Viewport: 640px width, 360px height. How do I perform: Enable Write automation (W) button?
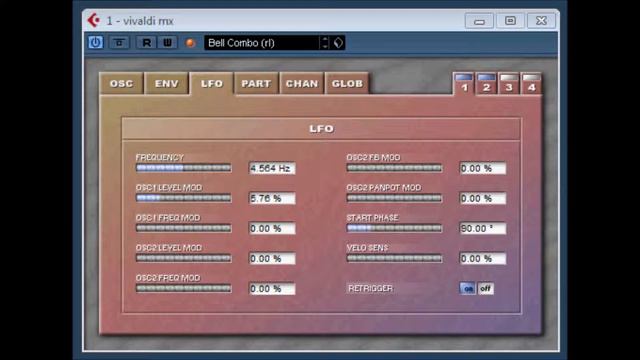(168, 42)
